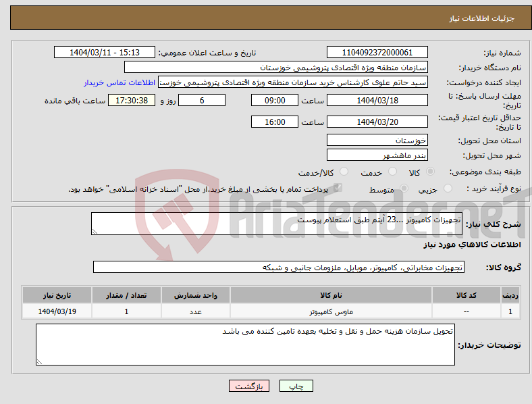Click the تعداد / مقدار column header
The width and height of the screenshot is (532, 404).
126,295
